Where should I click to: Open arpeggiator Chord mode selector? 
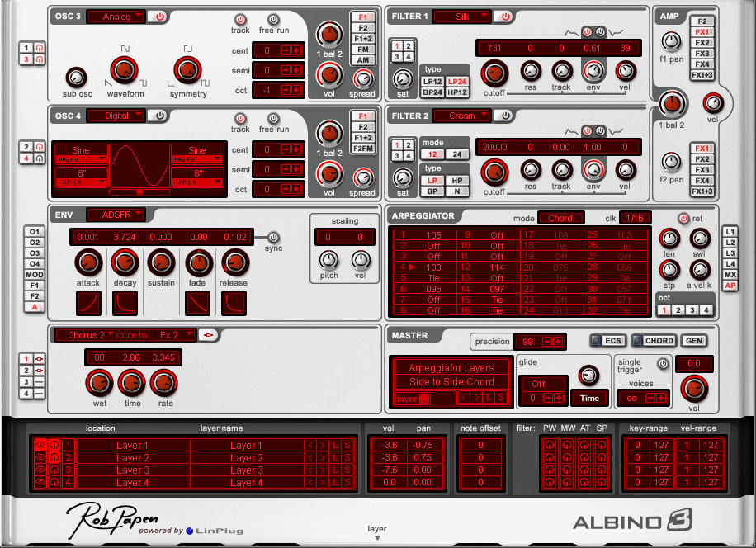point(560,218)
